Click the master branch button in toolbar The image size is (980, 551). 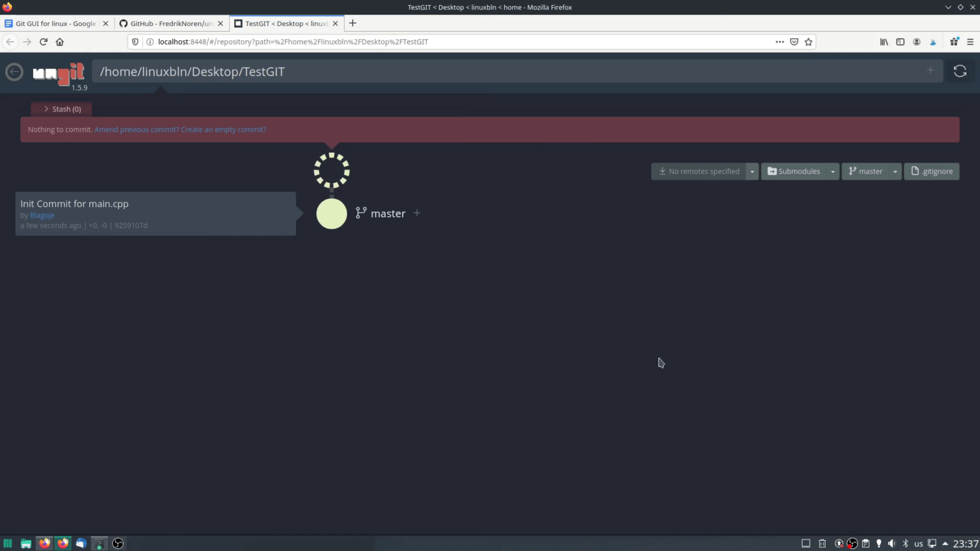coord(865,172)
